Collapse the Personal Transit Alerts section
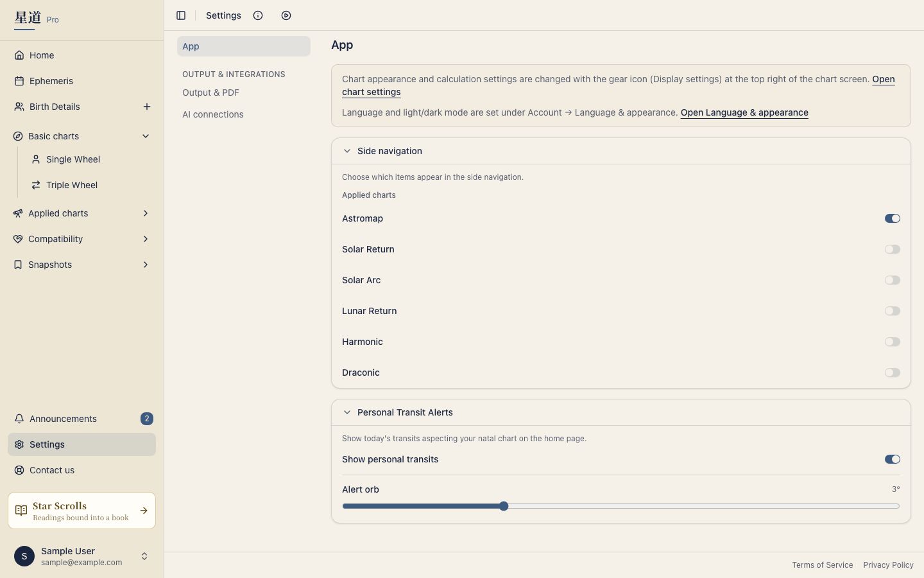 (347, 412)
